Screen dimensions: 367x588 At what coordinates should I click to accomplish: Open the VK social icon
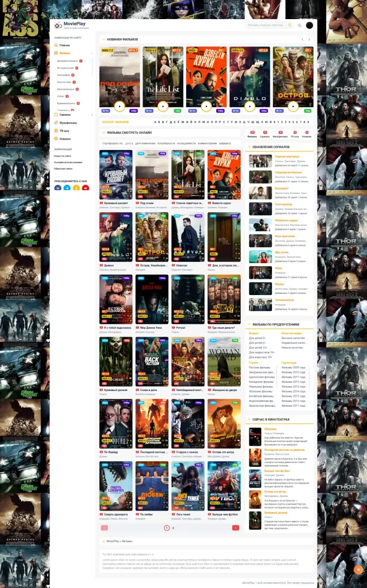(x=58, y=187)
